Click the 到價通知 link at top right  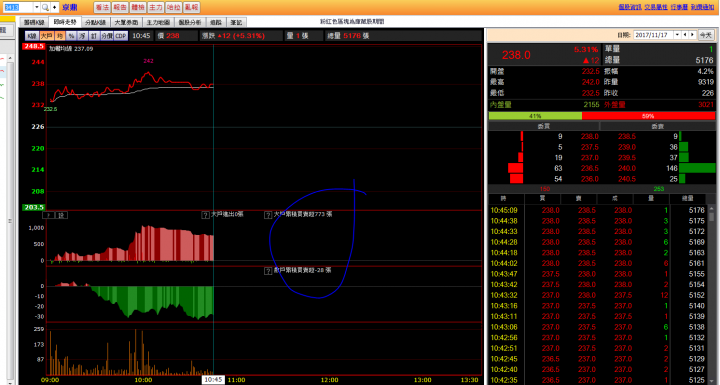[703, 7]
